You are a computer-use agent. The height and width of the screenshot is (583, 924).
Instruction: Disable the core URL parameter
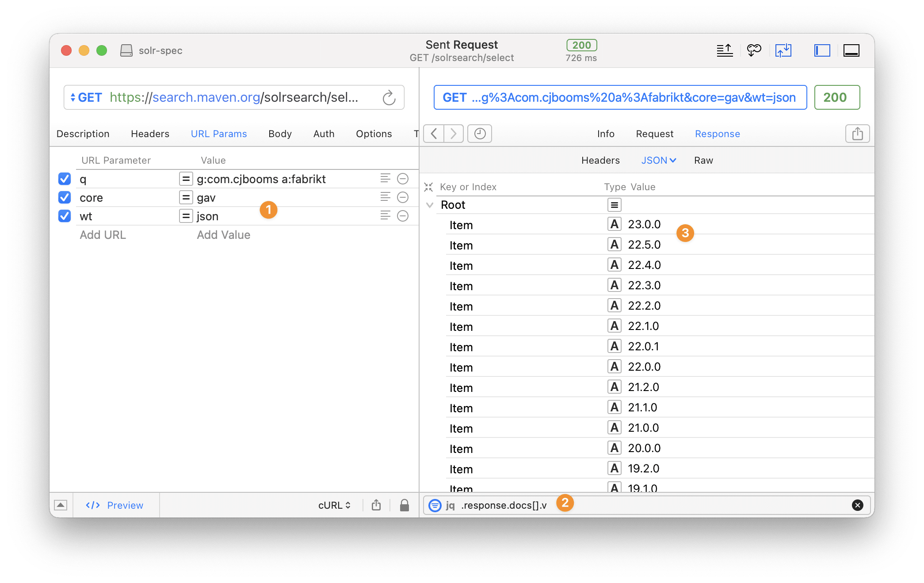[x=65, y=197]
